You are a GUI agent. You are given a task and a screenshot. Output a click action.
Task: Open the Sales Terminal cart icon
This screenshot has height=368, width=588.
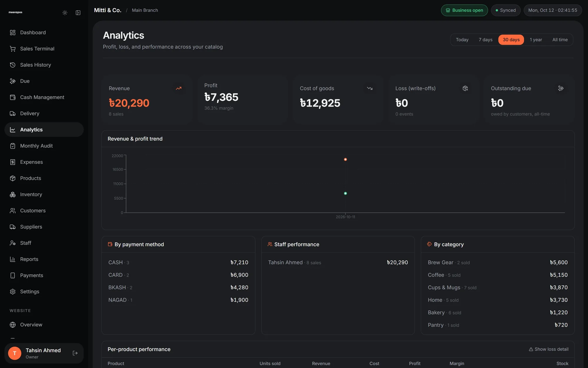[x=13, y=49]
